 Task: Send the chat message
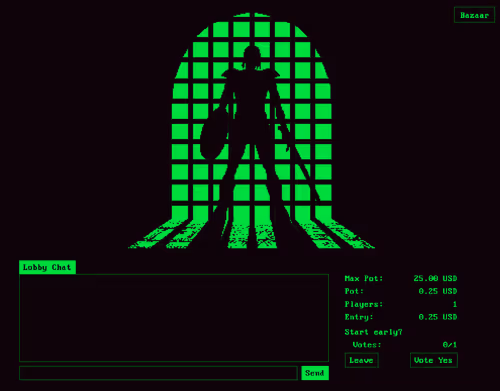[315, 373]
